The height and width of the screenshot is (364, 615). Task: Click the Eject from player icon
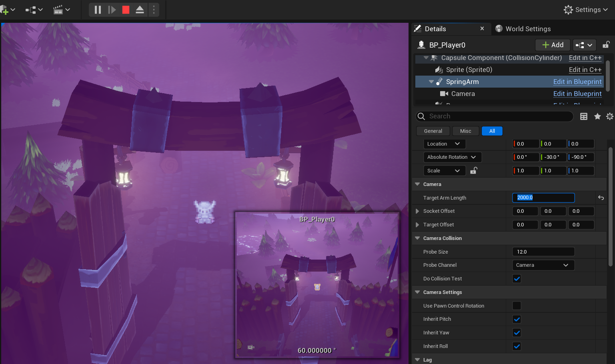click(140, 10)
